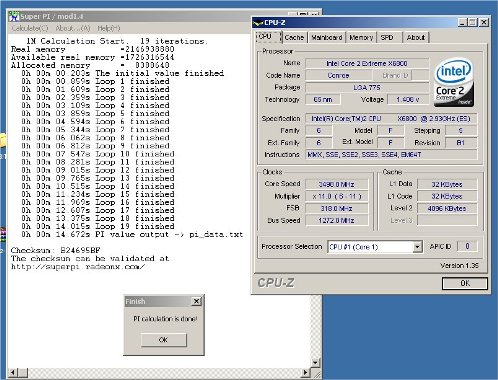Image resolution: width=498 pixels, height=380 pixels.
Task: Click the Revision value B1
Action: click(x=461, y=143)
